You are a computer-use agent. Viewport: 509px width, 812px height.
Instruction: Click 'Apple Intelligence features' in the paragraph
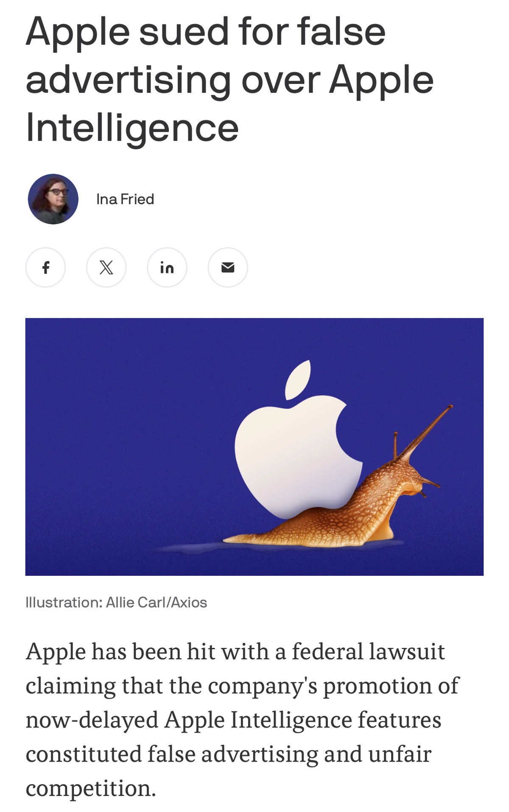click(x=303, y=720)
